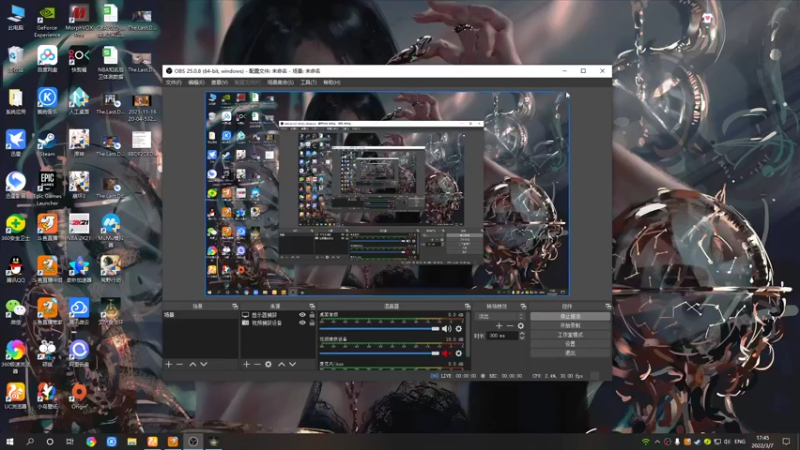
Task: Move source up in Sources panel
Action: coord(282,364)
